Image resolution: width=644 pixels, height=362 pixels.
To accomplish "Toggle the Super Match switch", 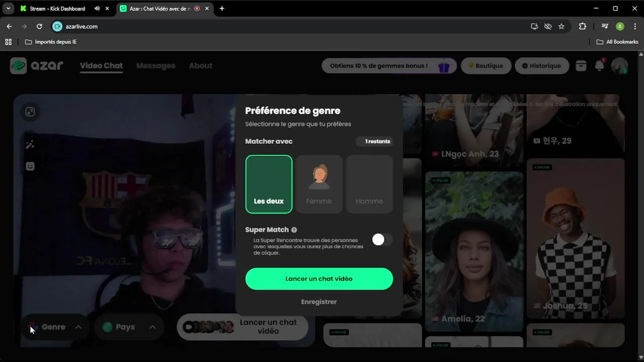I will (x=382, y=240).
